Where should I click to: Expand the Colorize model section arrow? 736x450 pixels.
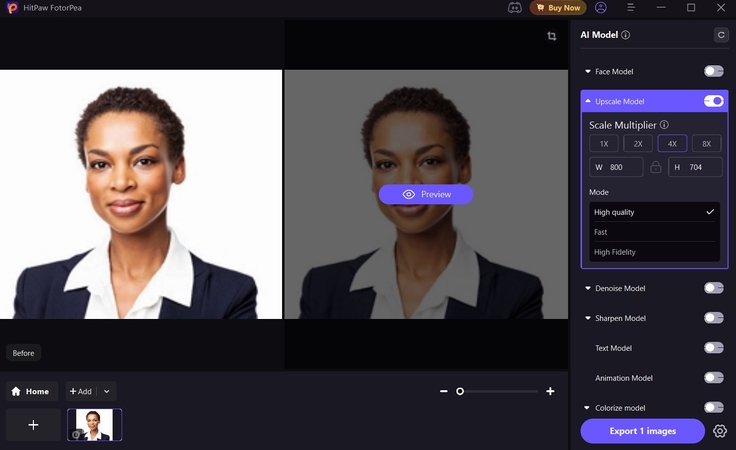click(x=587, y=408)
